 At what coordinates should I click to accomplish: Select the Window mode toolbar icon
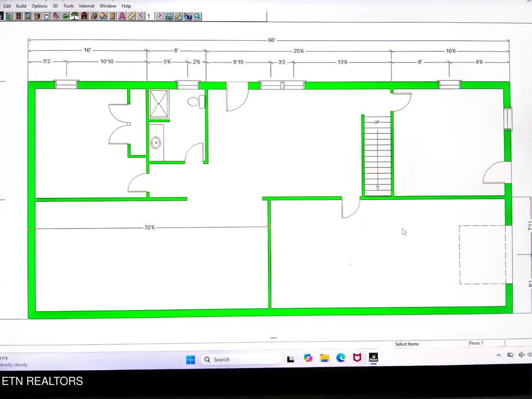tap(28, 16)
